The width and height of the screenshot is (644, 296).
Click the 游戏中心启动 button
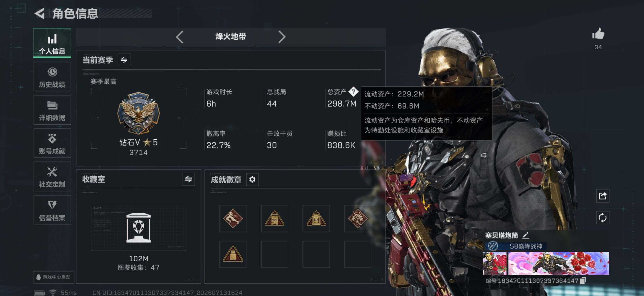[x=54, y=277]
